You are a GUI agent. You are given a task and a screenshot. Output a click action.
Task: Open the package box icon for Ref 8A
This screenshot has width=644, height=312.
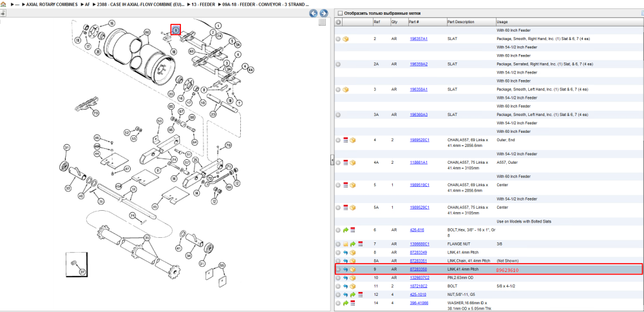[353, 261]
